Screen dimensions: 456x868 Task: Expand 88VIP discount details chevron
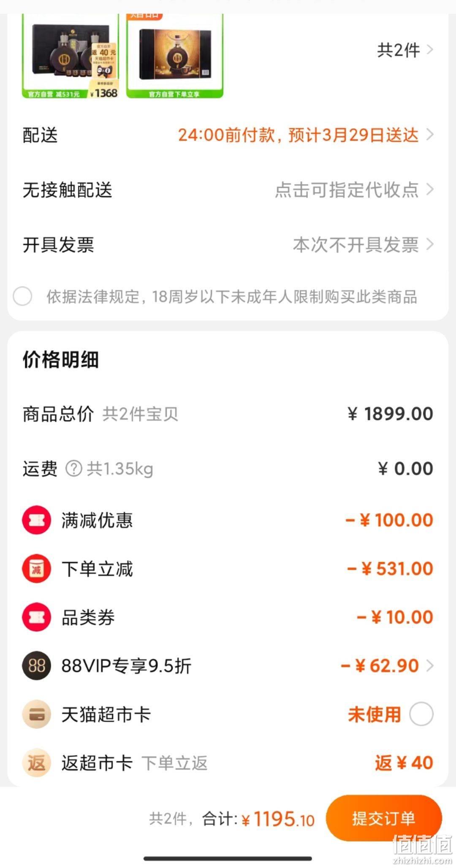(x=430, y=665)
